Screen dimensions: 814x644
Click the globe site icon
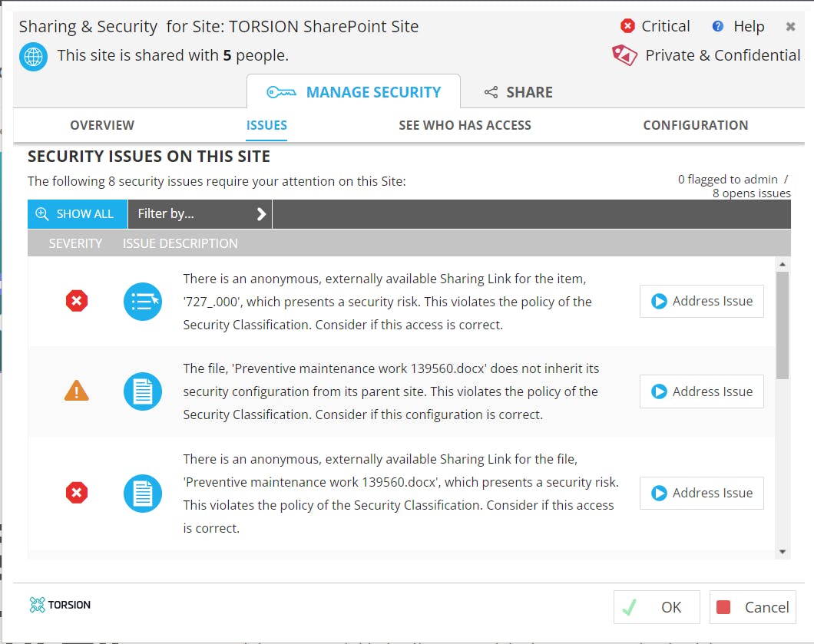tap(33, 57)
